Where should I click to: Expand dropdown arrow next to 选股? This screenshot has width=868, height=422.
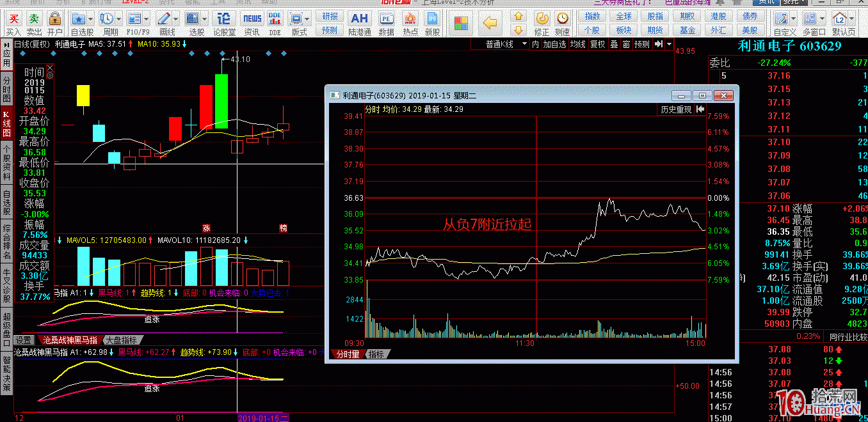click(x=205, y=19)
